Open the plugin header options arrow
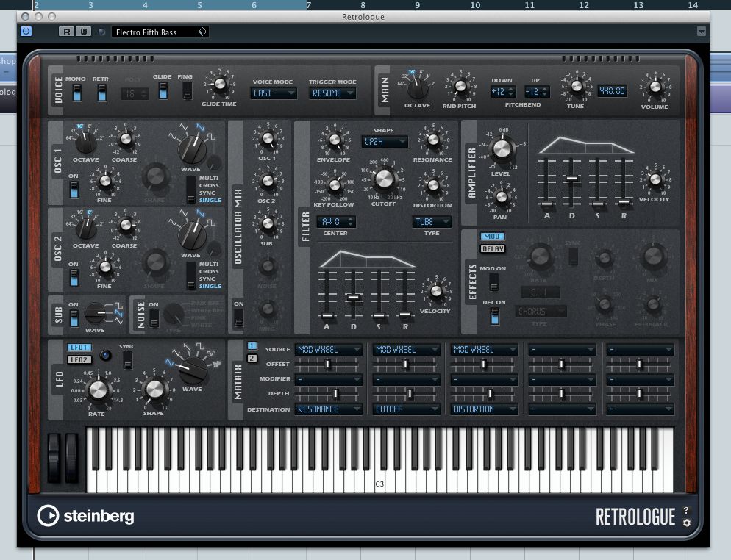731x560 pixels. (701, 32)
